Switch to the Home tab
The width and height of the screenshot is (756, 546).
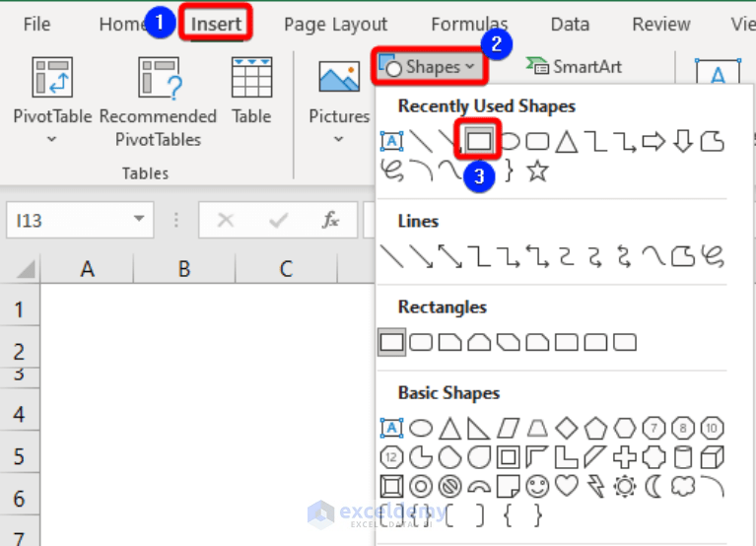[x=123, y=24]
